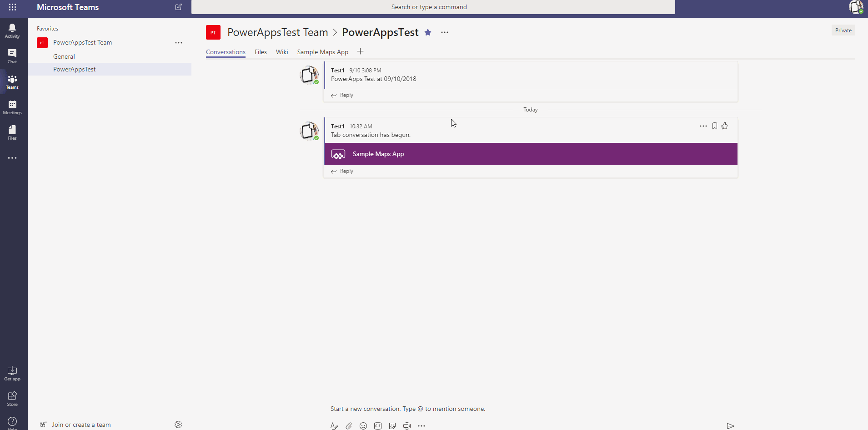Start a Meet now video call
868x430 pixels.
407,426
